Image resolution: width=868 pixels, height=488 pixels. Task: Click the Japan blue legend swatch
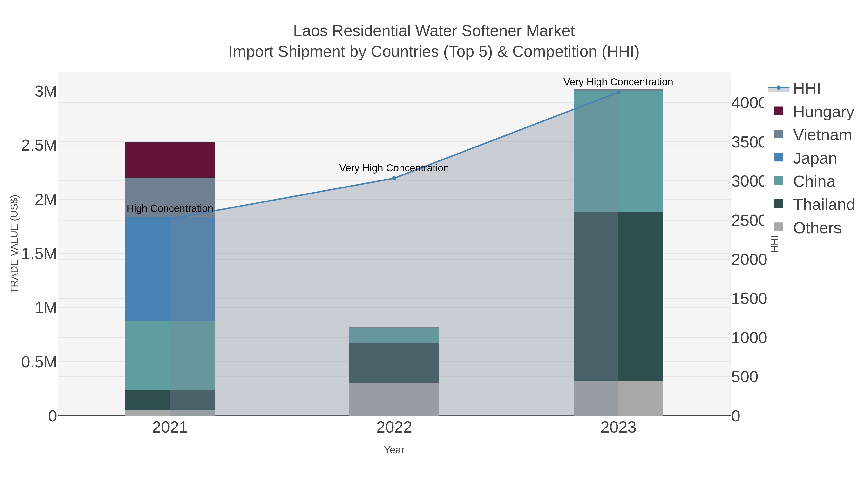[779, 157]
